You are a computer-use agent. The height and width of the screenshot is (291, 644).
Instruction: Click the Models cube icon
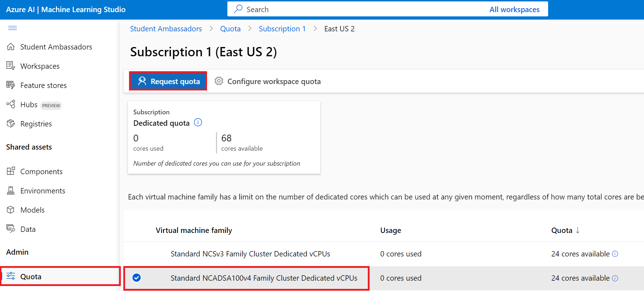point(11,210)
